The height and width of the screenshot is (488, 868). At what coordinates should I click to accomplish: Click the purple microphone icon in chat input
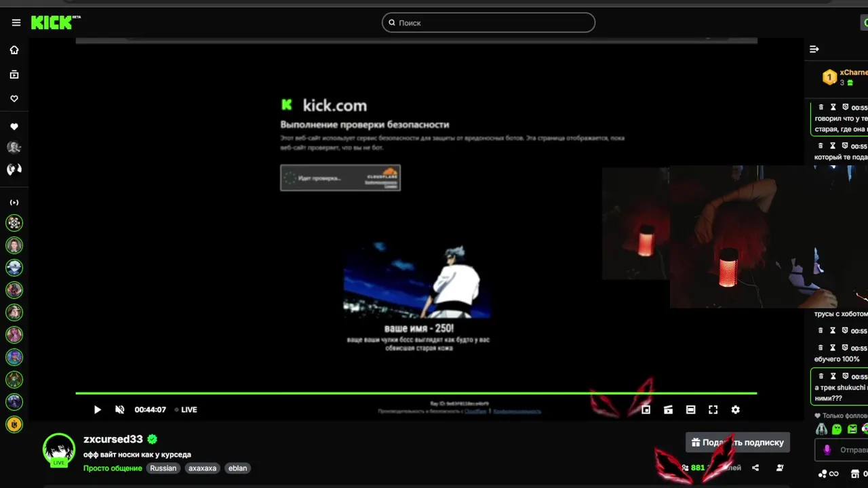pos(827,450)
